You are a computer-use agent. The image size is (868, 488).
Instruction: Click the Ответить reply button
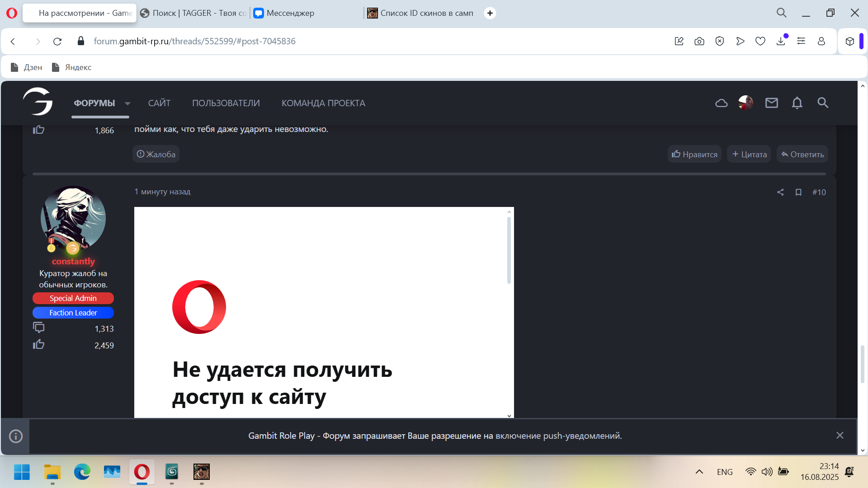(802, 155)
